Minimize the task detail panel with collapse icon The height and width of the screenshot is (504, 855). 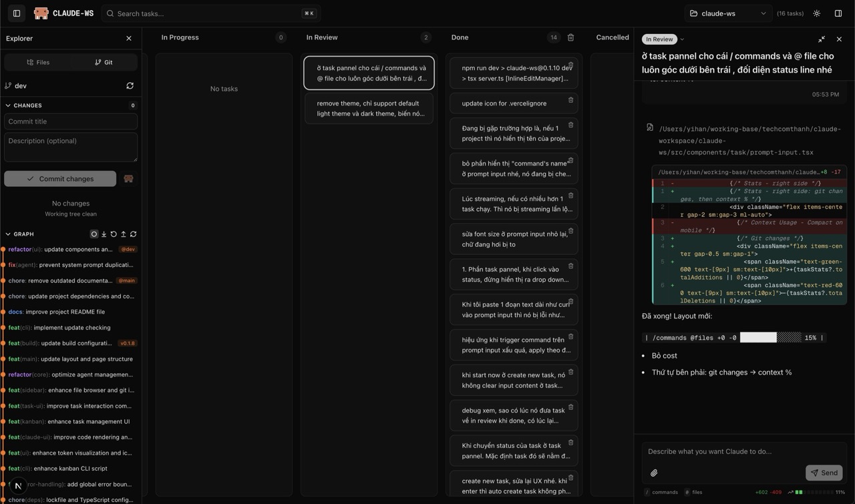point(822,39)
